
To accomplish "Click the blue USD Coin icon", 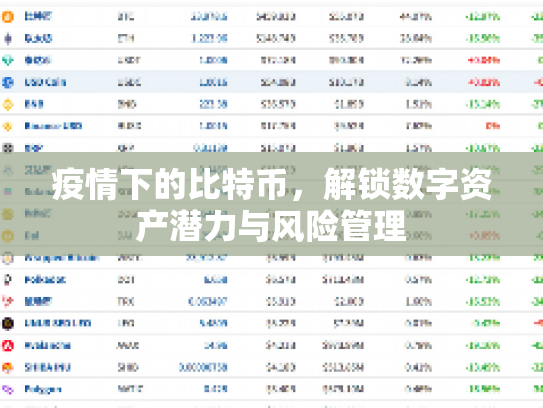I will tap(8, 82).
